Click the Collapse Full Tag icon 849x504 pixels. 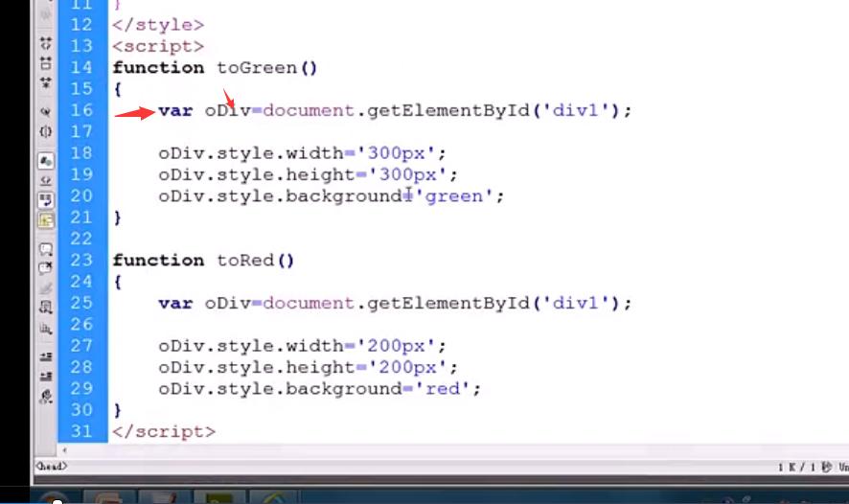pos(46,43)
